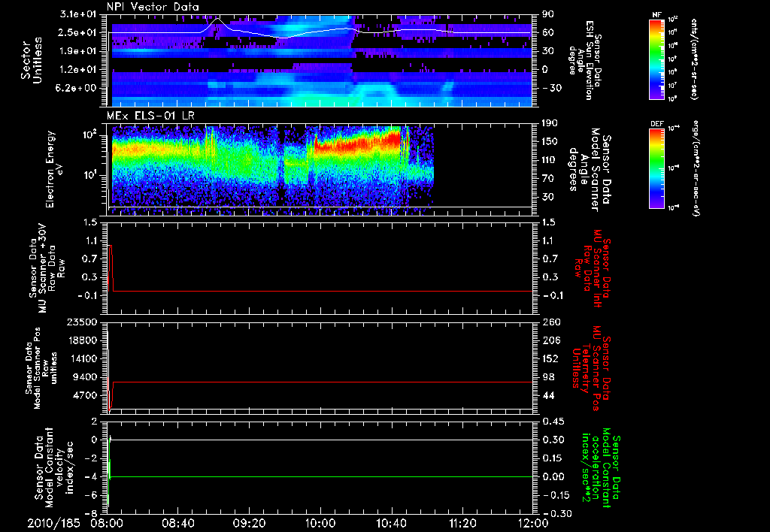Click the 23500 scanner position tick label
Screen dimensions: 770x532
[81, 322]
